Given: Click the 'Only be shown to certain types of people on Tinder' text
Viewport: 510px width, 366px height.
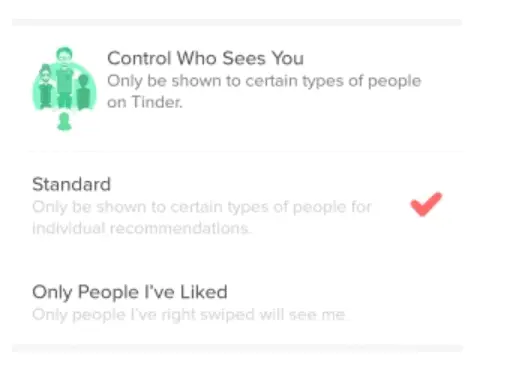Looking at the screenshot, I should point(264,91).
